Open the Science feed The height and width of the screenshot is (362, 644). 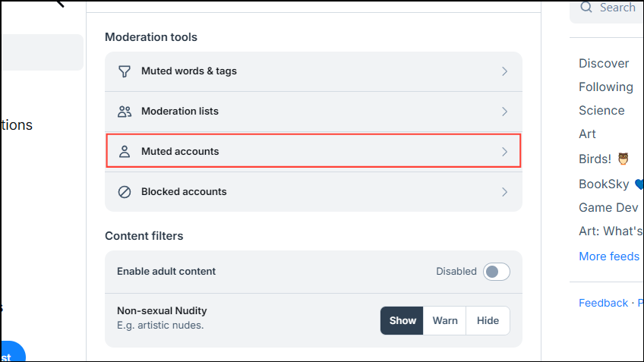(x=601, y=110)
